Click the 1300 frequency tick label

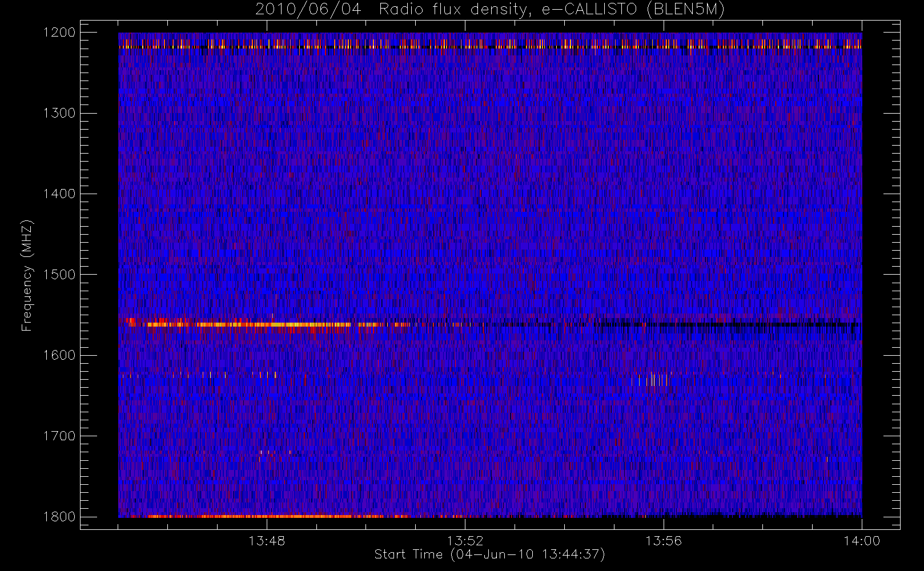59,113
